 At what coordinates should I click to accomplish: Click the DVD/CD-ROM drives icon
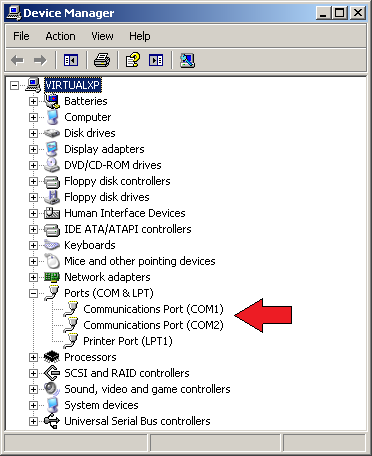click(x=52, y=165)
